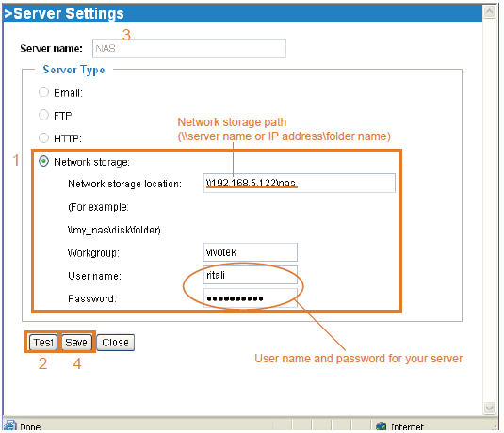
Task: Click the scrollbar up arrow
Action: (x=489, y=12)
